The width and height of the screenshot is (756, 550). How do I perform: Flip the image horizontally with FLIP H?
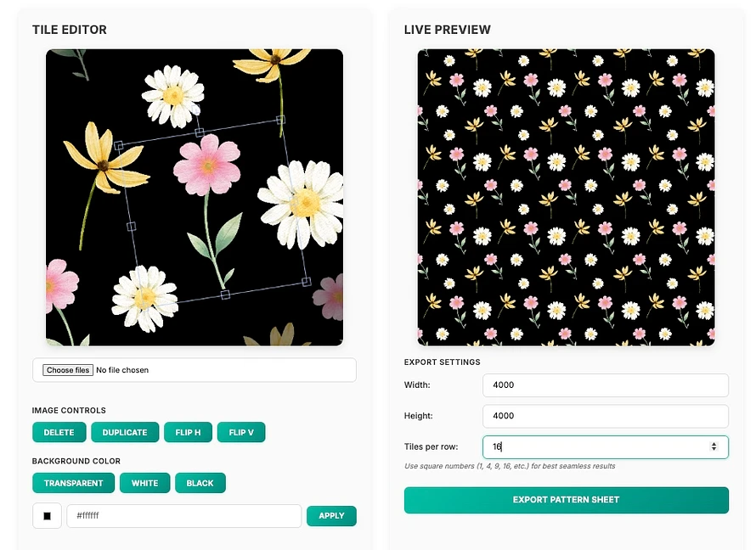pos(188,432)
